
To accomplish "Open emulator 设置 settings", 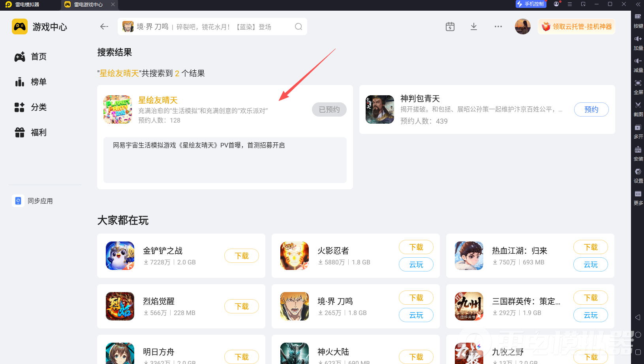I will pos(638,175).
